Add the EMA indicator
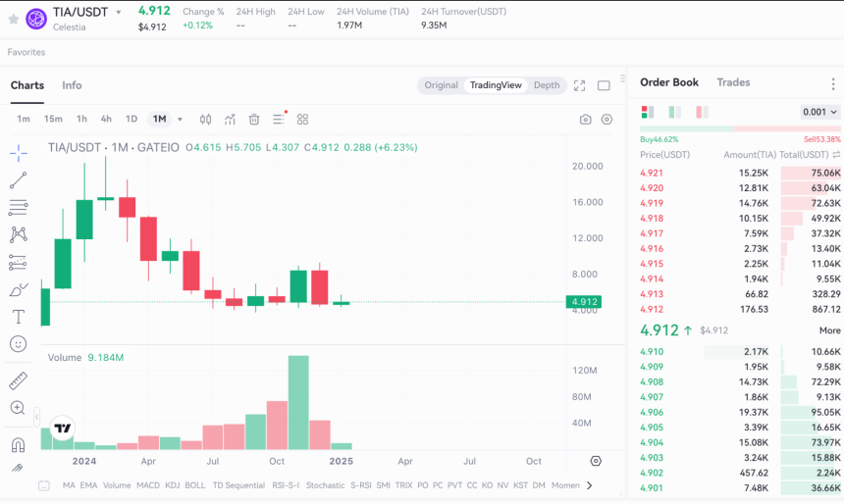The width and height of the screenshot is (844, 504). pyautogui.click(x=88, y=485)
